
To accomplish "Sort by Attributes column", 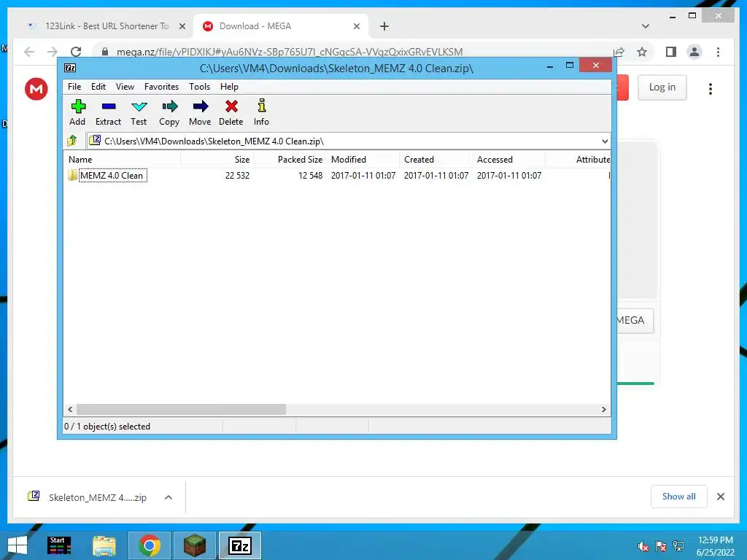I will point(578,160).
